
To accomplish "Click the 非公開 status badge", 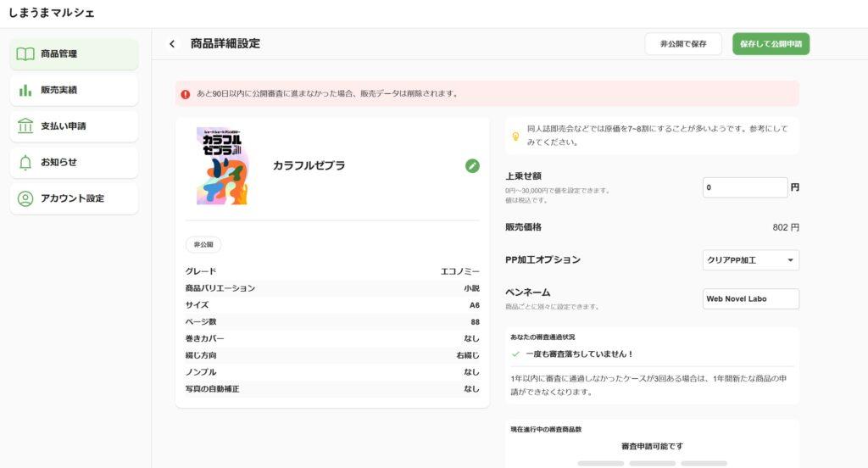I will pyautogui.click(x=203, y=245).
